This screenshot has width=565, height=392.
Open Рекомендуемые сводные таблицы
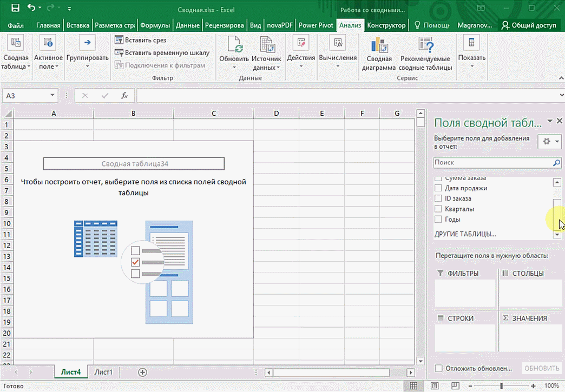[425, 46]
